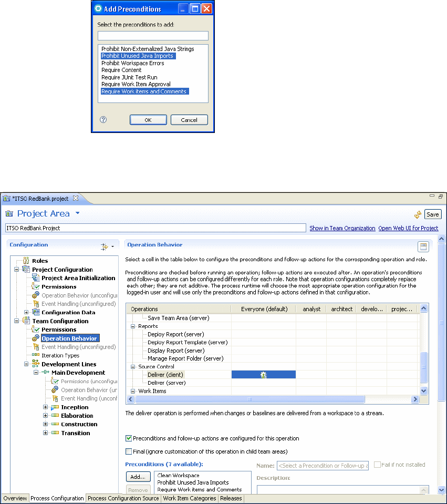Enable Final (ignore customization) checkbox
Image resolution: width=447 pixels, height=504 pixels.
pyautogui.click(x=129, y=451)
